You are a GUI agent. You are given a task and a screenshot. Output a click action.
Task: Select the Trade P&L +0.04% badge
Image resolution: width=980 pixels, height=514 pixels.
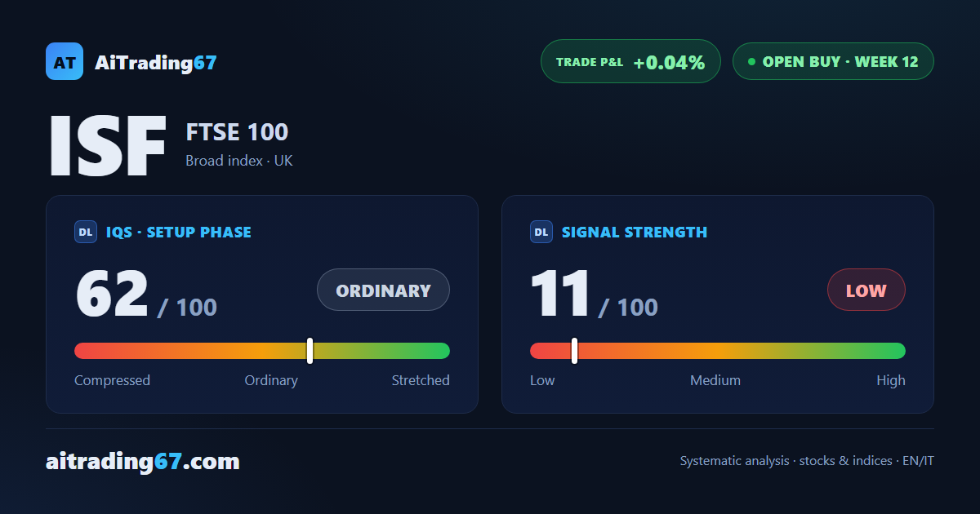(630, 61)
